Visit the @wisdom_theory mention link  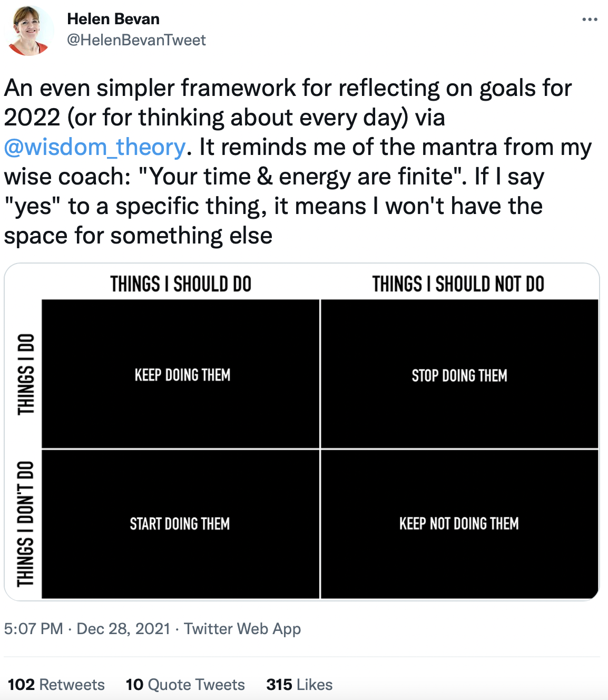coord(95,147)
